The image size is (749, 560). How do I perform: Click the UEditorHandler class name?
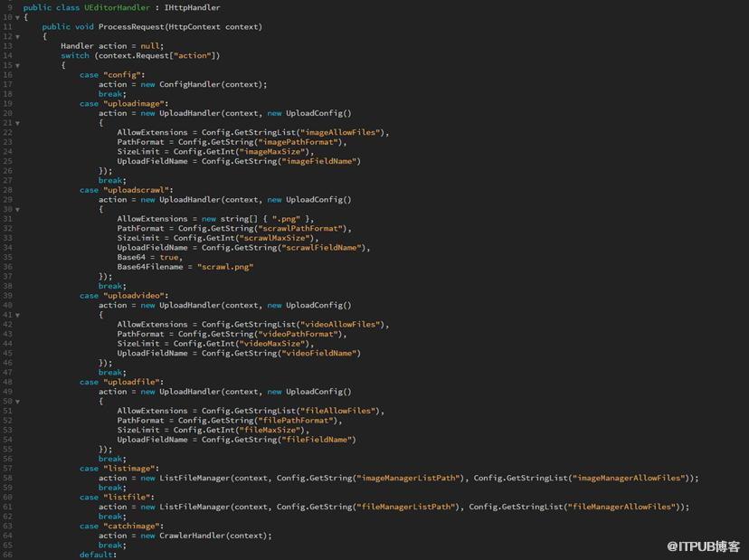pyautogui.click(x=117, y=7)
